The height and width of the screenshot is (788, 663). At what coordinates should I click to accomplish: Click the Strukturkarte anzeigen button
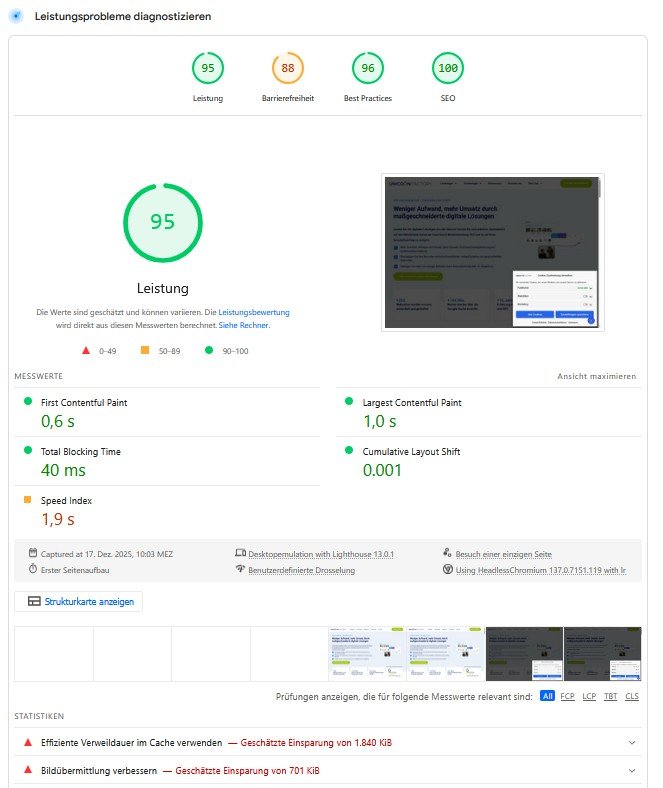tap(79, 601)
